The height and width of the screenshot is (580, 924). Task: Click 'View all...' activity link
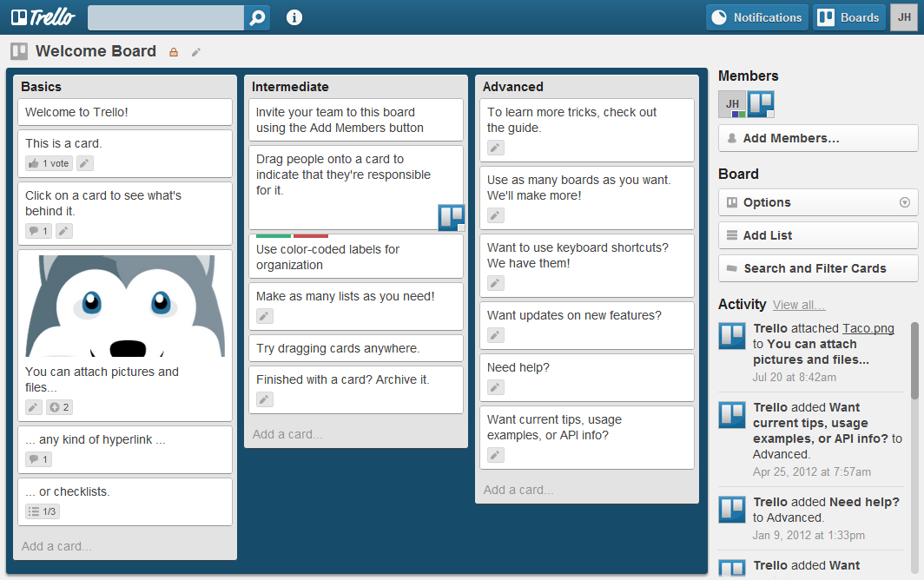click(x=798, y=305)
